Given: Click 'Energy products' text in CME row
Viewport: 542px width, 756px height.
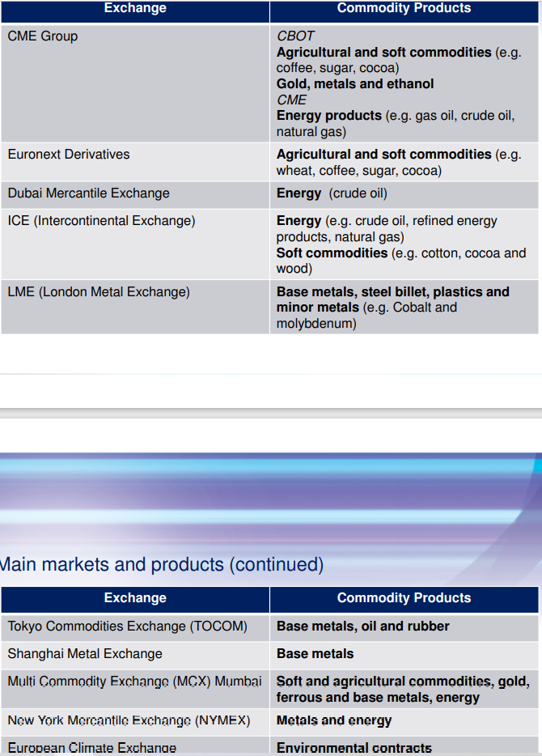Looking at the screenshot, I should (x=329, y=116).
